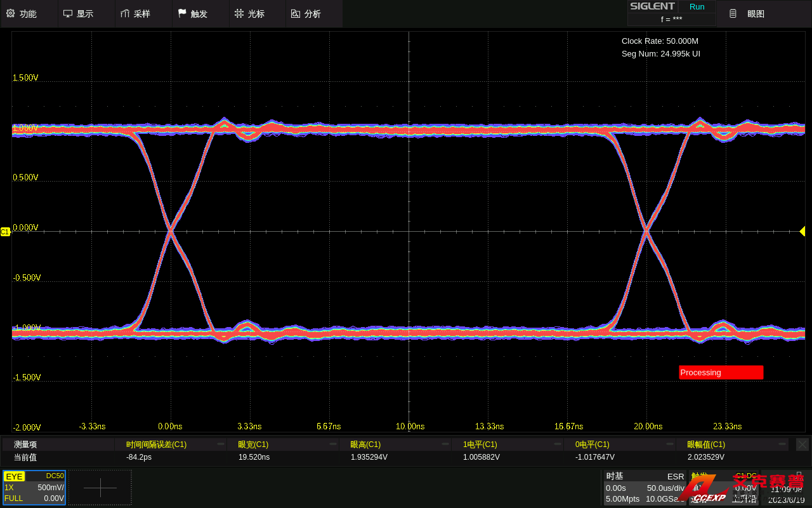This screenshot has height=508, width=812.
Task: Close the measurement results panel
Action: [x=802, y=444]
